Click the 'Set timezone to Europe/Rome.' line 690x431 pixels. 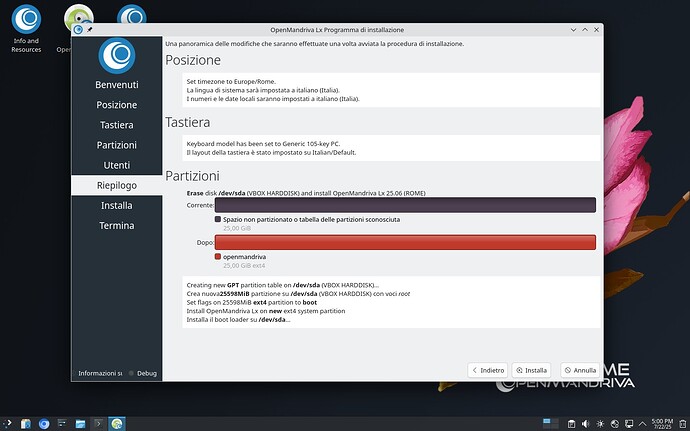pos(231,81)
